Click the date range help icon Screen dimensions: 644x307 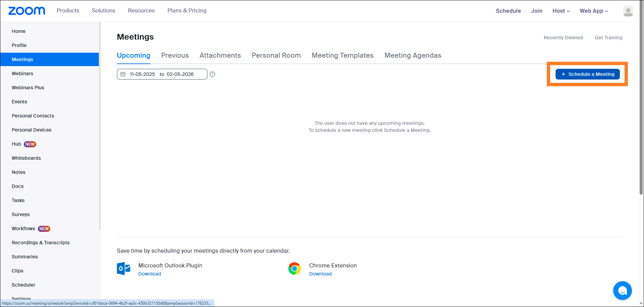tap(212, 74)
